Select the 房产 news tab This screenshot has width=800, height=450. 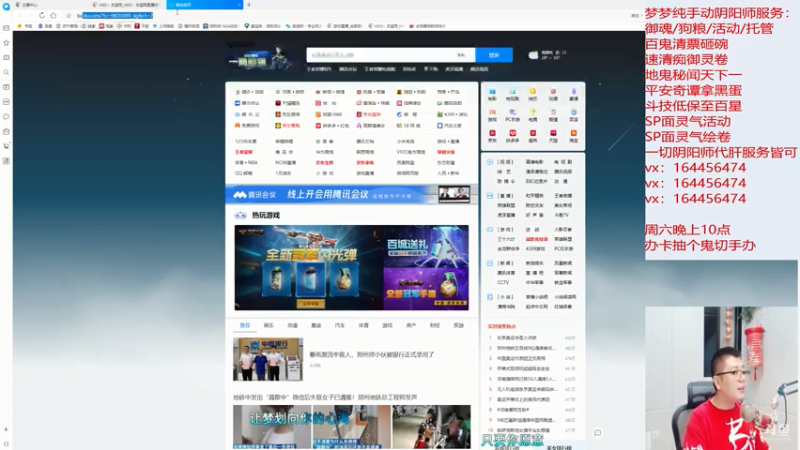(411, 325)
